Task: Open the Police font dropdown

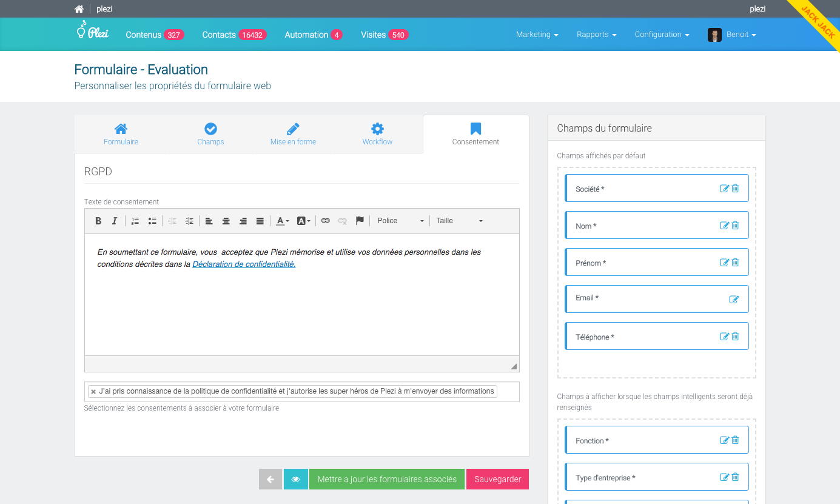Action: (x=400, y=221)
